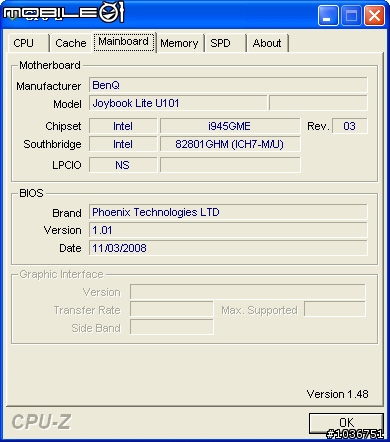The height and width of the screenshot is (442, 390).
Task: Click the Rev. label
Action: (x=318, y=126)
